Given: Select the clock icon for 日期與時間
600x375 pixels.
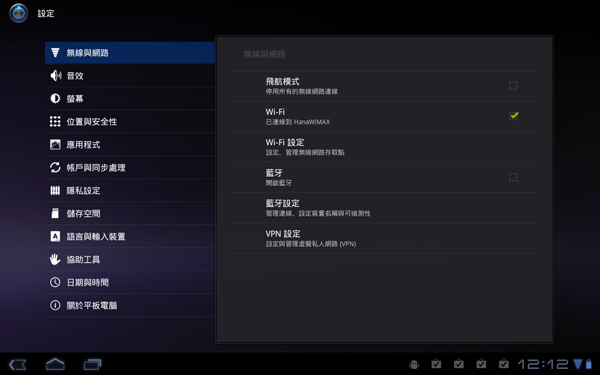Looking at the screenshot, I should [x=55, y=282].
